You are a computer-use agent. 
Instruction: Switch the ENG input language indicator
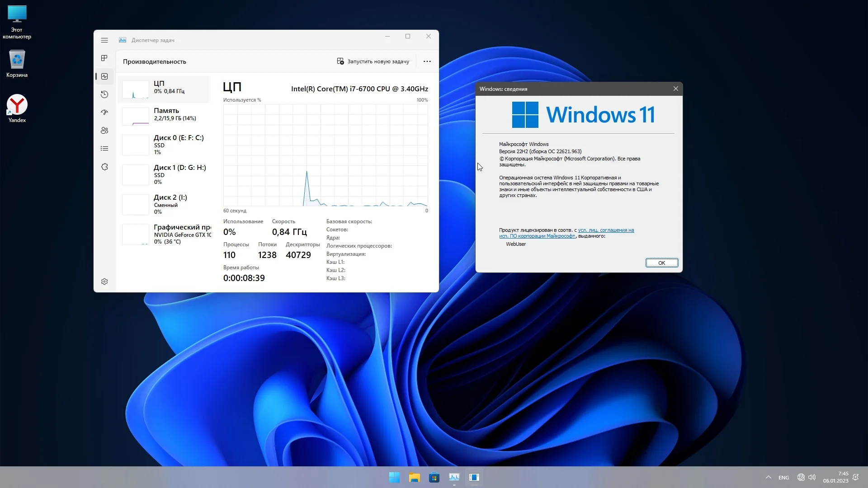point(783,478)
